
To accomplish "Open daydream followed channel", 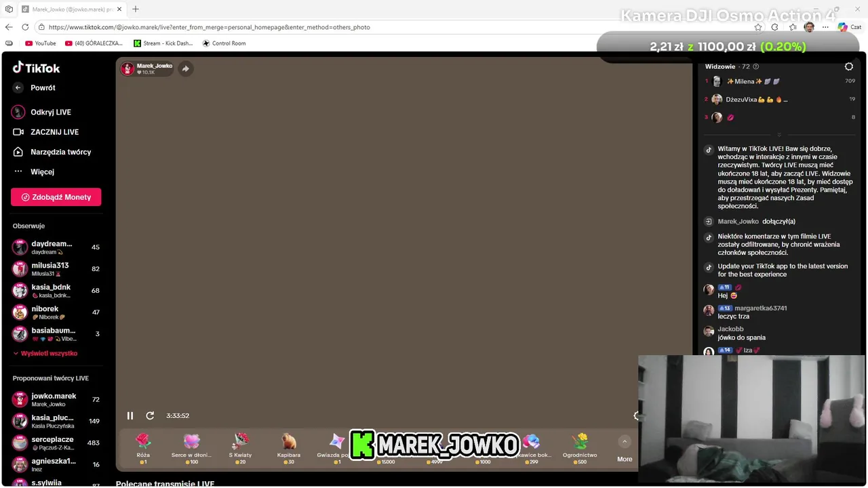I will coord(56,247).
